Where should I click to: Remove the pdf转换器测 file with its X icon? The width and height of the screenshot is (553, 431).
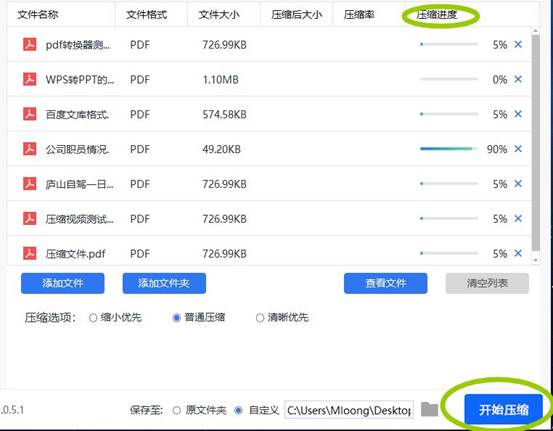518,44
